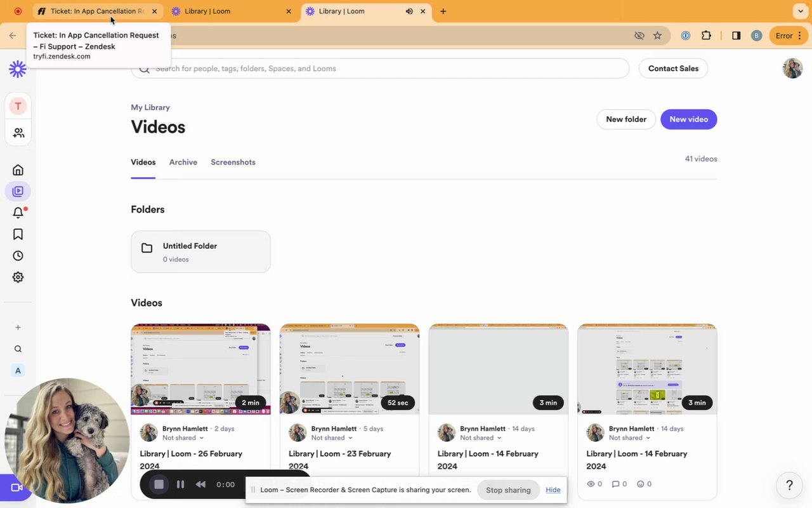Expand Not shared dropdown on 23 February video

tap(332, 438)
